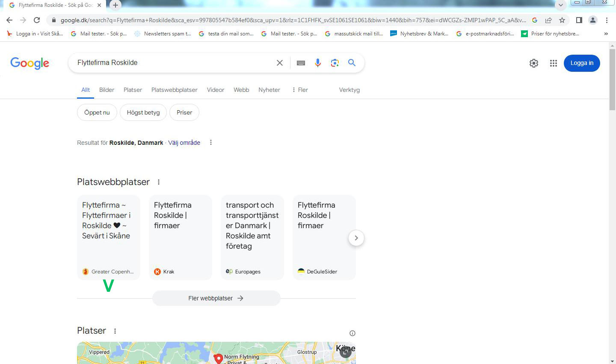Click the page vertical scrollbar thumb
This screenshot has height=364, width=616.
pyautogui.click(x=613, y=80)
